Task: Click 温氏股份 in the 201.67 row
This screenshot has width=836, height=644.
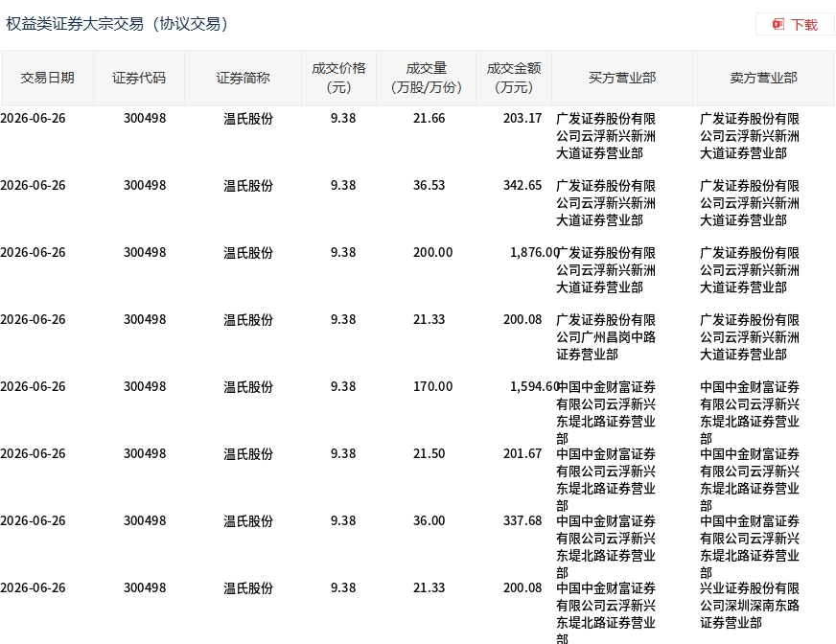Action: point(248,453)
